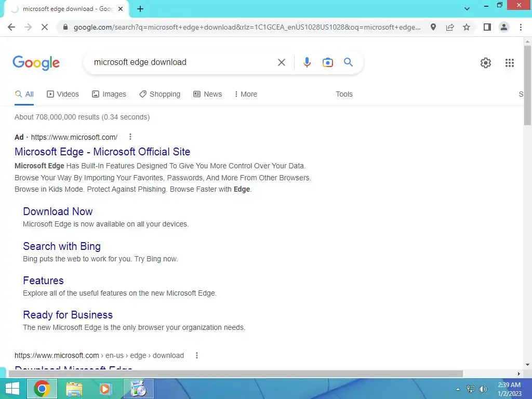Open the installer disc taskbar icon

(138, 389)
